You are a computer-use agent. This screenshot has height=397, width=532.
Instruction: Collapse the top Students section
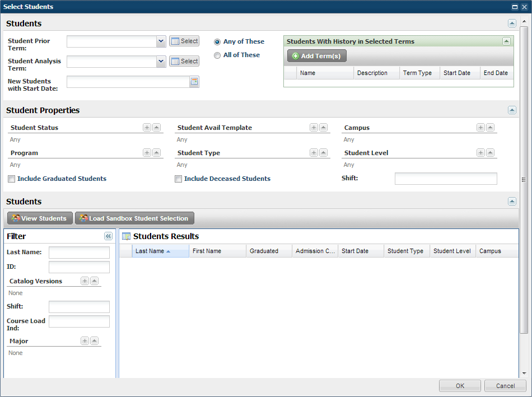coord(512,23)
